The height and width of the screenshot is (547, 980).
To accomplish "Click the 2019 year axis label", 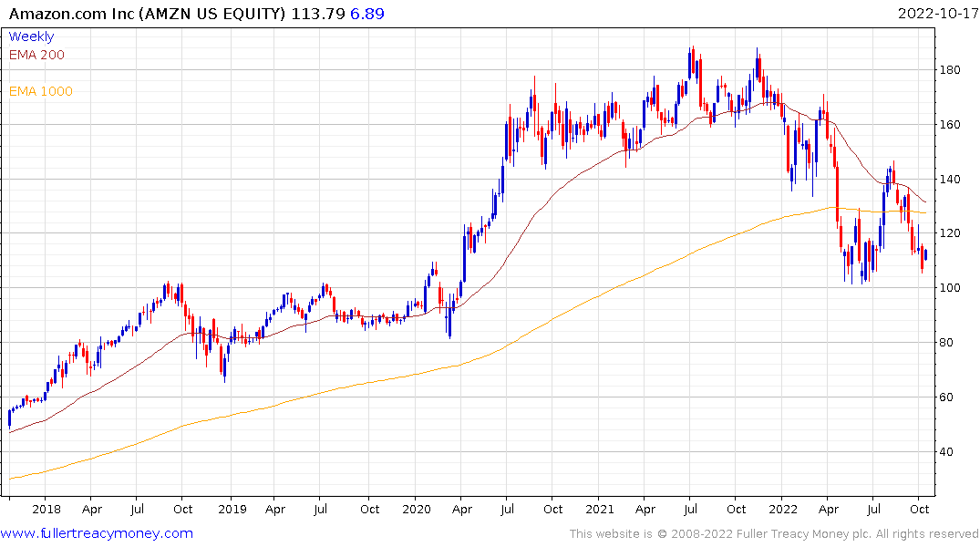I will click(232, 509).
